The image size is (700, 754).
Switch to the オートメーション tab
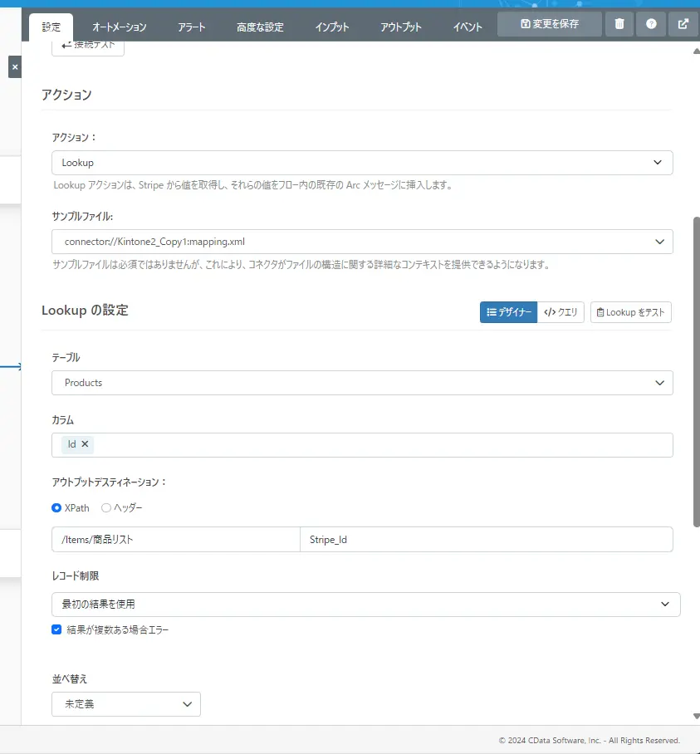(120, 27)
